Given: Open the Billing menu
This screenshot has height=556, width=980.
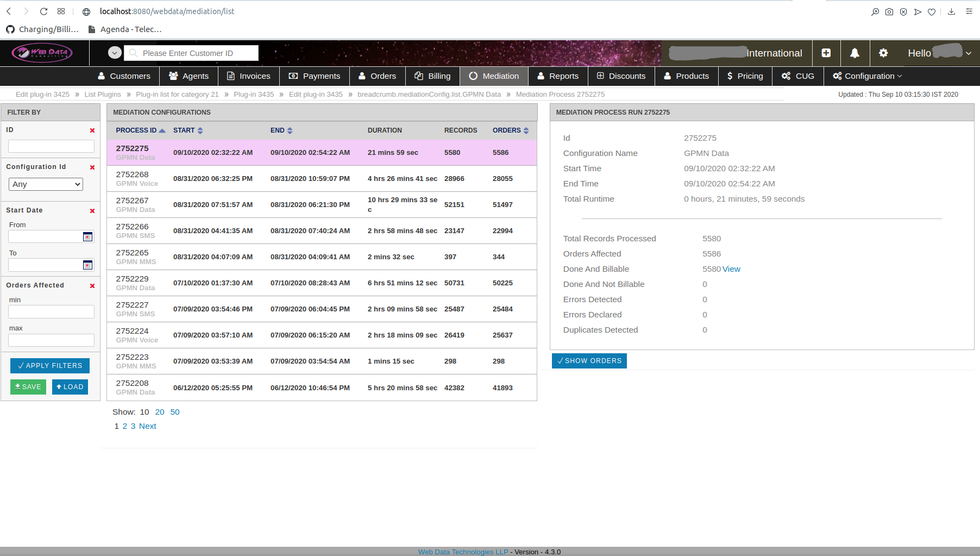Looking at the screenshot, I should point(432,76).
